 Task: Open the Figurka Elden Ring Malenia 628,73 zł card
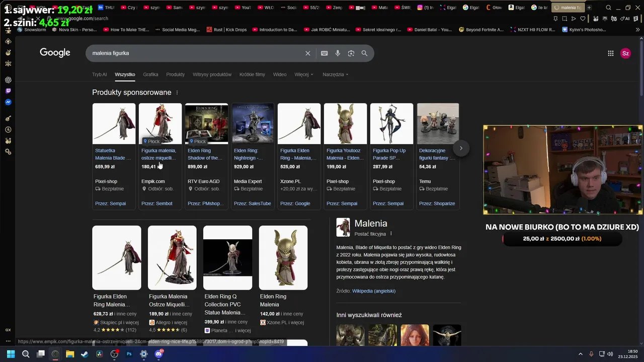pyautogui.click(x=117, y=279)
